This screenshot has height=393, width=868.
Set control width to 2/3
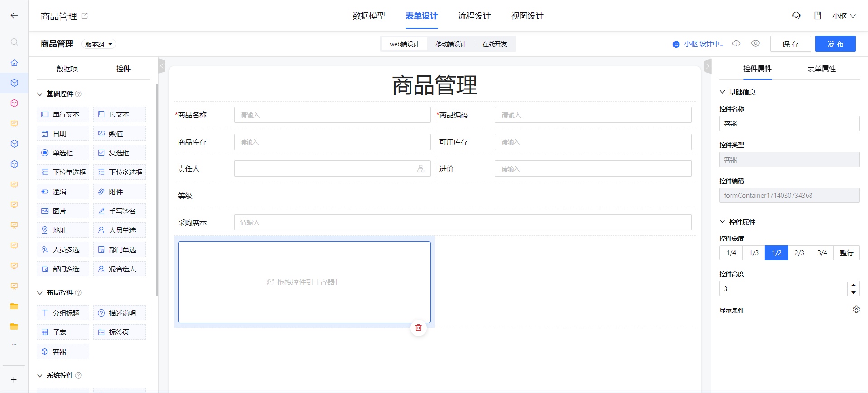799,253
